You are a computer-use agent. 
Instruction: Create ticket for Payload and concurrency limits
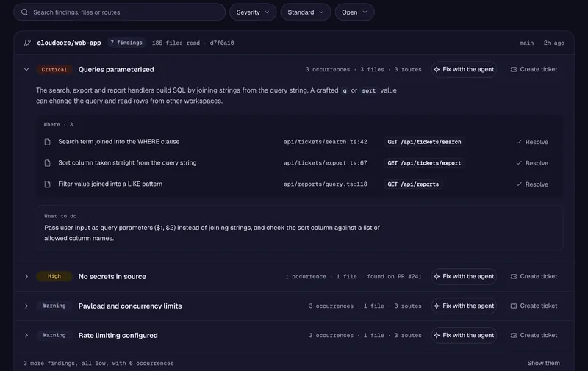tap(534, 306)
